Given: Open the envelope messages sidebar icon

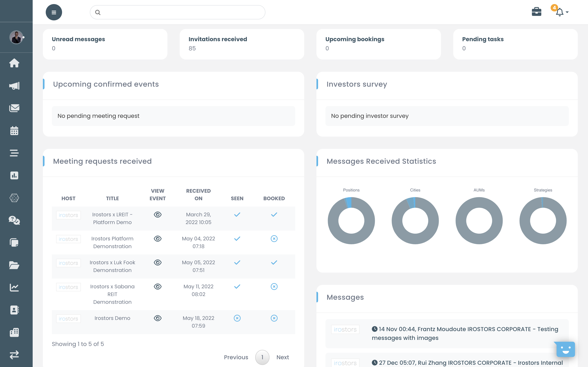Looking at the screenshot, I should [x=14, y=108].
